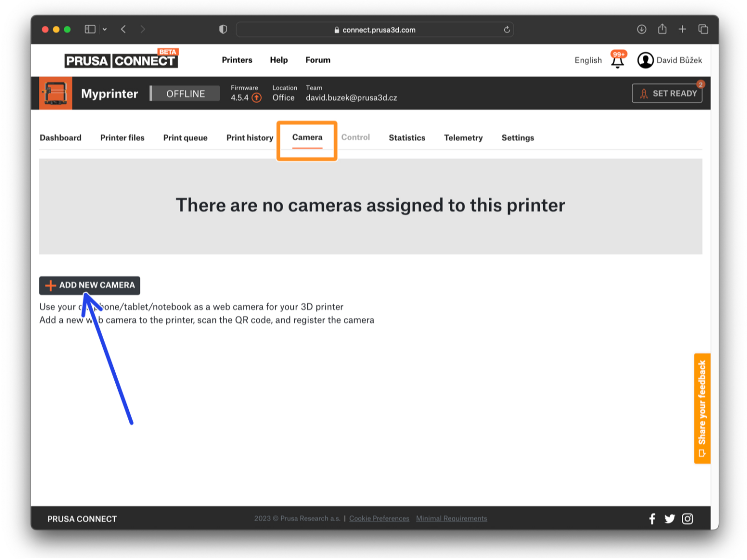747x560 pixels.
Task: Click the Myprinter printer thumbnail image
Action: [55, 93]
